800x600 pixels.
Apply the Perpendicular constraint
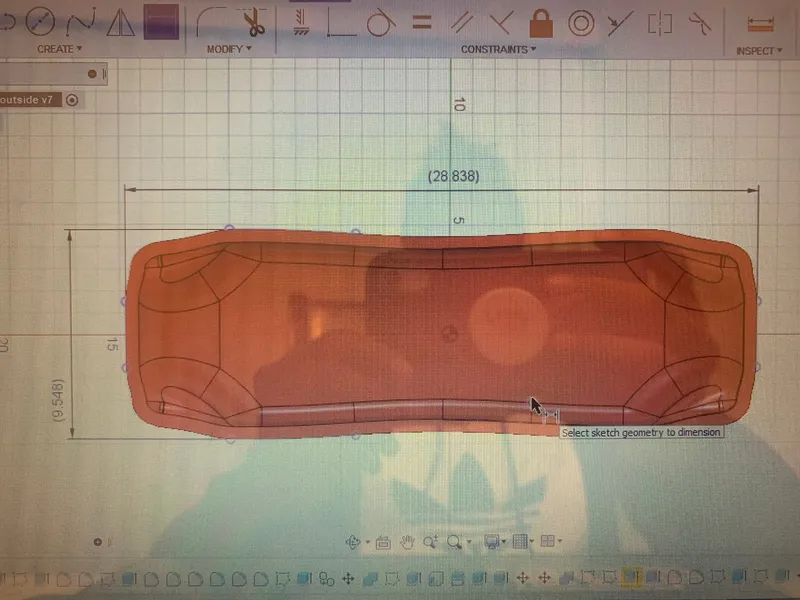click(501, 23)
